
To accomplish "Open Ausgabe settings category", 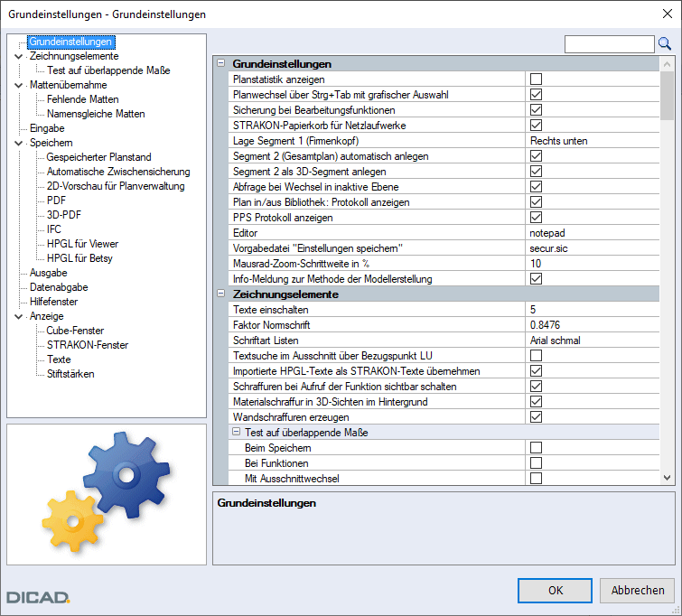I will [48, 273].
